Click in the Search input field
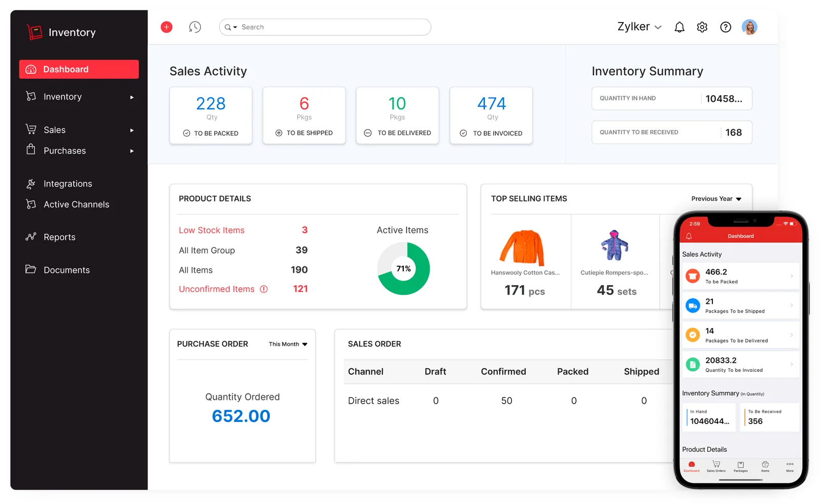Image resolution: width=820 pixels, height=504 pixels. 325,27
